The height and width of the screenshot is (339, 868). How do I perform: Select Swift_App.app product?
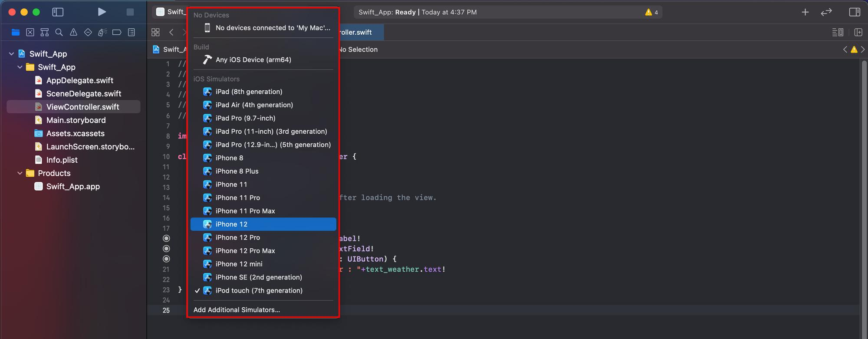point(73,187)
